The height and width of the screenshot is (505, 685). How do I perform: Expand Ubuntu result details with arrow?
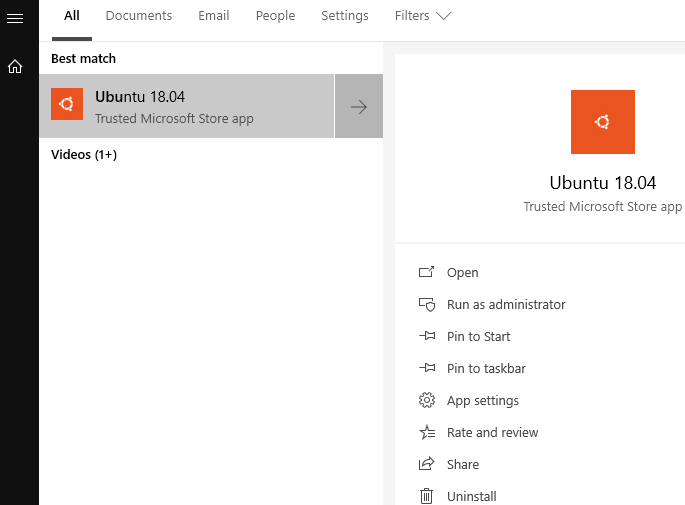click(359, 106)
